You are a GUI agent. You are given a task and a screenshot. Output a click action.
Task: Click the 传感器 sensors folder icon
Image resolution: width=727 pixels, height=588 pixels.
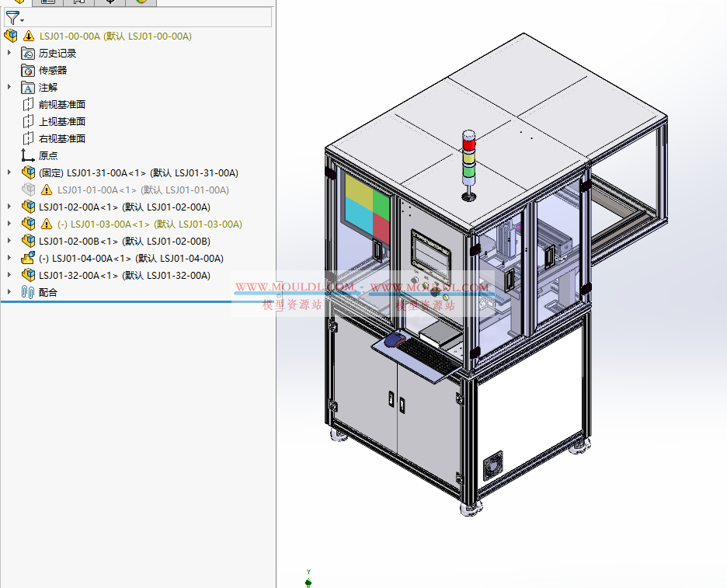coord(29,70)
